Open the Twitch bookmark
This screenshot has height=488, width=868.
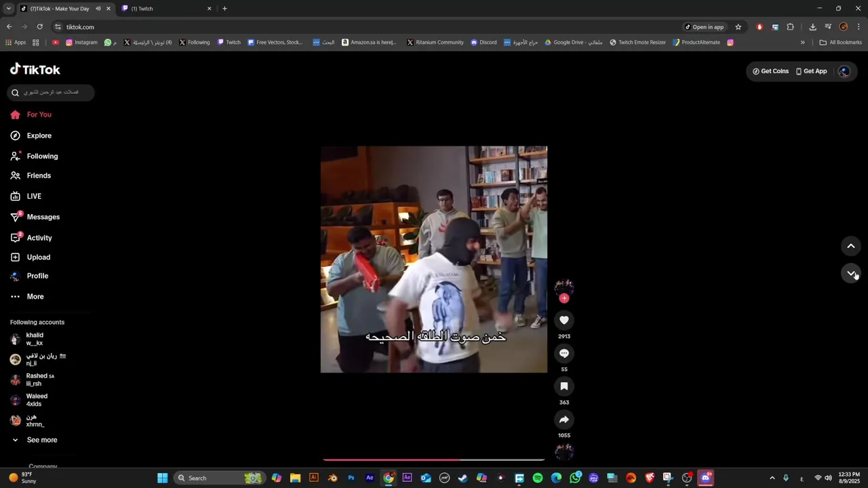(229, 42)
